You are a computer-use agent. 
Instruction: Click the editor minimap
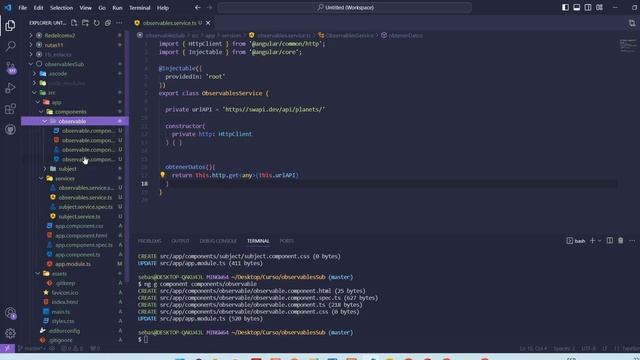click(628, 45)
